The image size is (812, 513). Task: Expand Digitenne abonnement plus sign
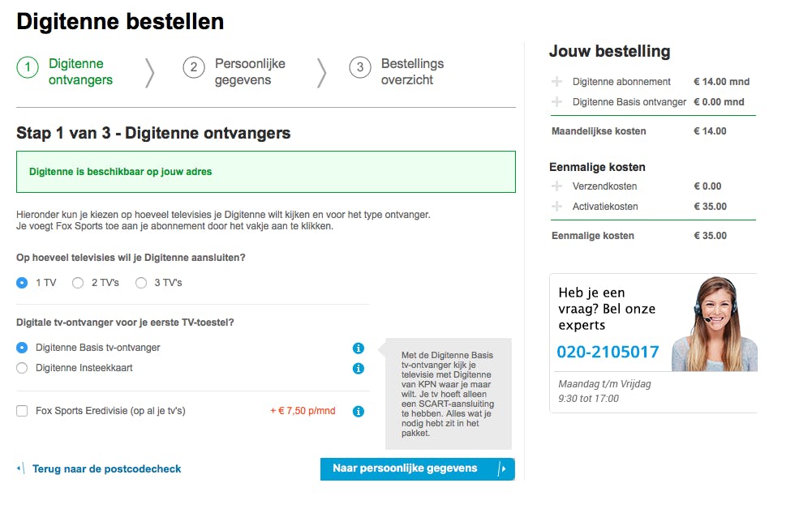point(556,82)
